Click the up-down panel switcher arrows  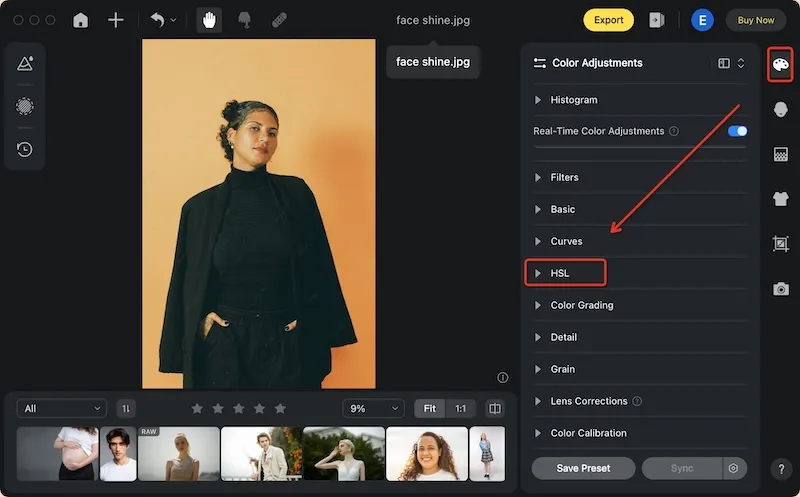(x=741, y=63)
